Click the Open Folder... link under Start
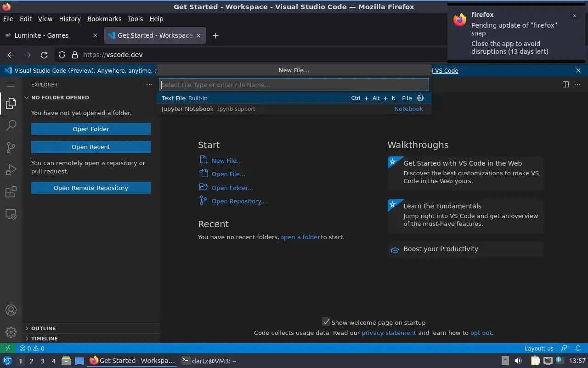588x368 pixels. pos(232,188)
